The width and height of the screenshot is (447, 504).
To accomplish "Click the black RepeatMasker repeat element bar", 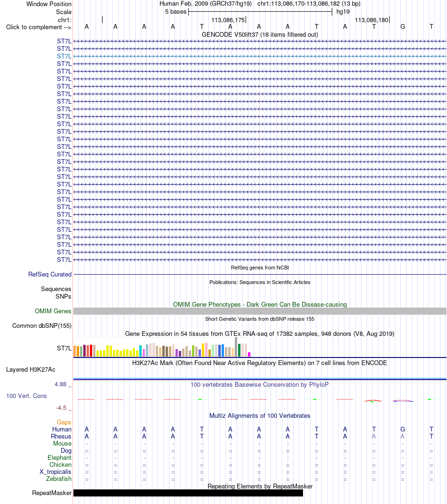I will (x=188, y=493).
